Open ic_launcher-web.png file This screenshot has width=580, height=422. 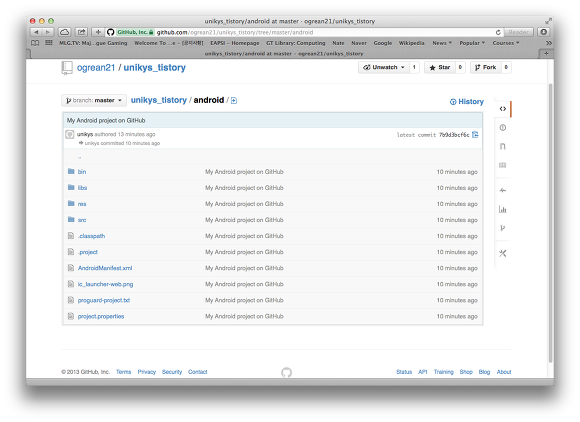(x=105, y=284)
